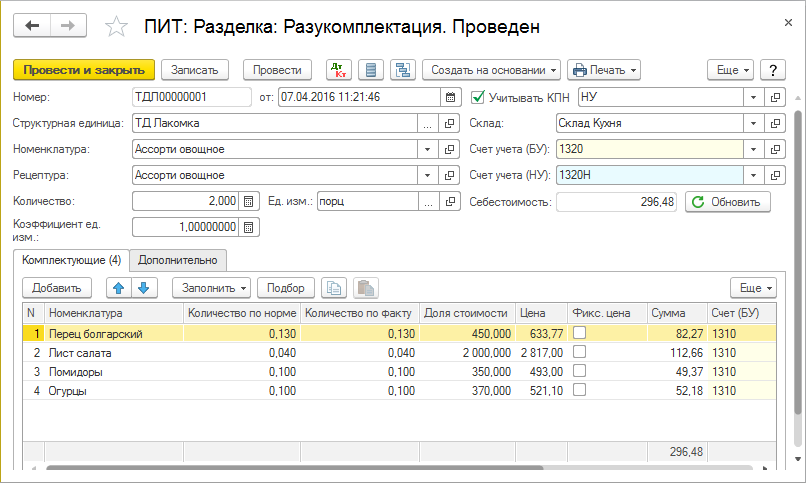Move row up with blue up arrow
This screenshot has width=806, height=483.
click(x=120, y=287)
